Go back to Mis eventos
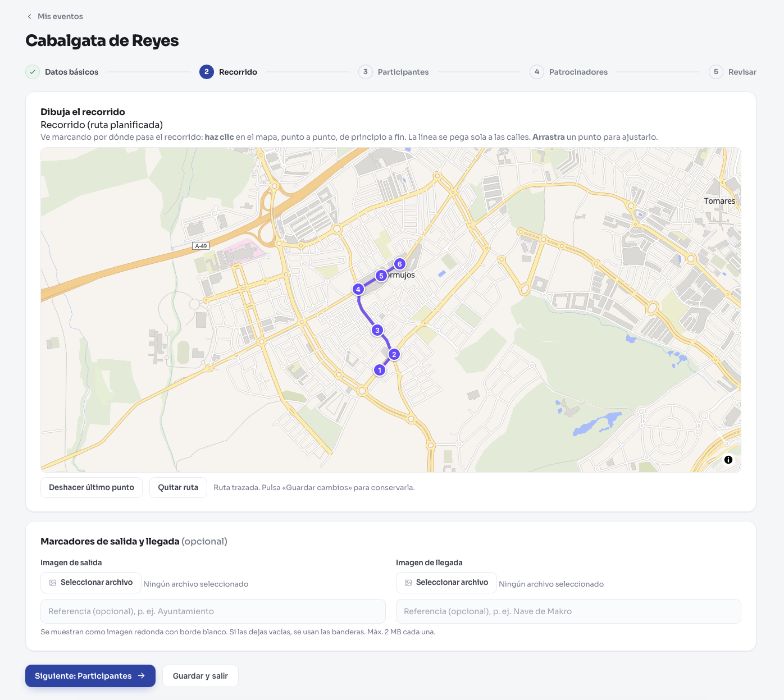This screenshot has width=784, height=700. (x=54, y=16)
